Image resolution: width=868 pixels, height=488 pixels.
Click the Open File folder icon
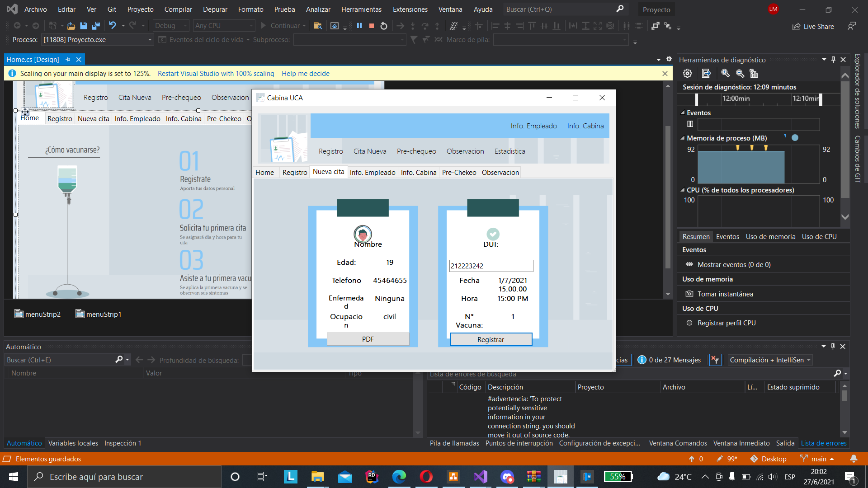[71, 26]
